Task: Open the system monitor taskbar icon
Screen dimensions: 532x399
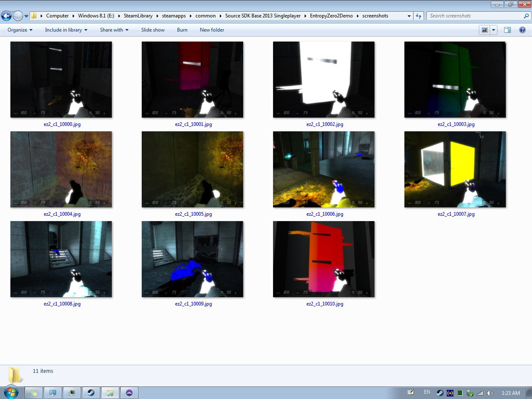Action: pyautogui.click(x=72, y=393)
